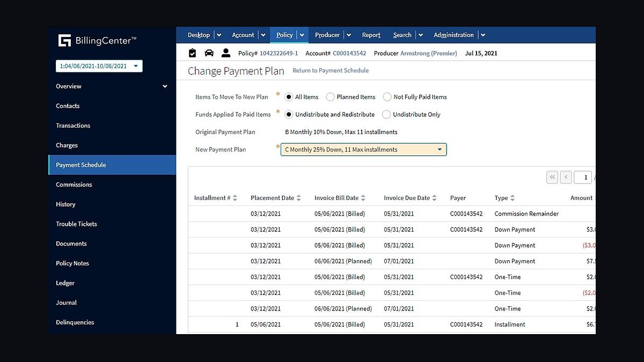The image size is (644, 362).
Task: Open Contacts in the sidebar
Action: (x=112, y=106)
